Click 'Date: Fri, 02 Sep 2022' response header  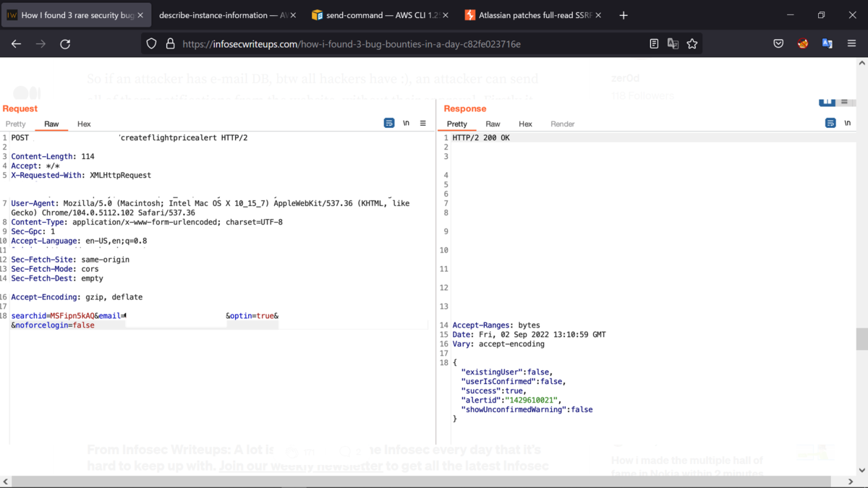[529, 335]
